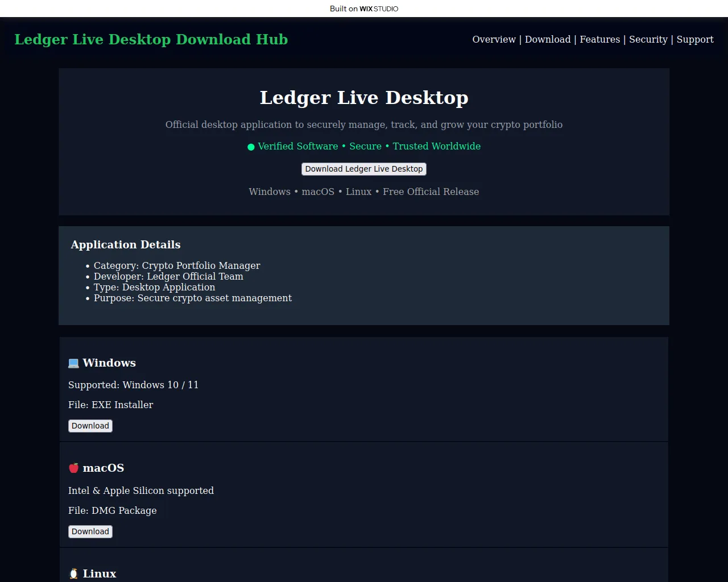
Task: Select the Security nav link
Action: (648, 39)
